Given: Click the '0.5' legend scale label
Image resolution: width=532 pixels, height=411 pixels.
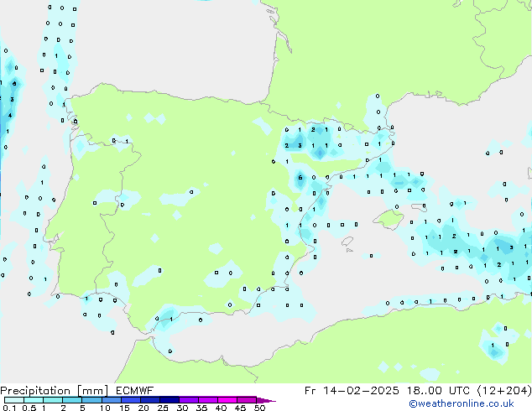Looking at the screenshot, I should 29,408.
